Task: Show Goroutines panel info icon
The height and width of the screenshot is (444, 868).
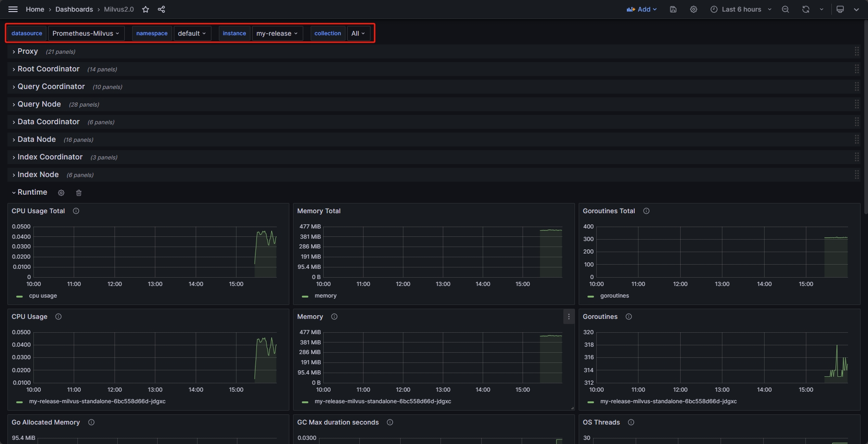Action: point(629,317)
